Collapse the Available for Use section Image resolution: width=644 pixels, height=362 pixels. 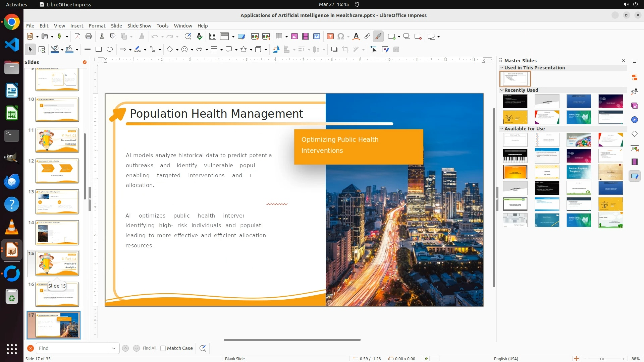point(502,129)
